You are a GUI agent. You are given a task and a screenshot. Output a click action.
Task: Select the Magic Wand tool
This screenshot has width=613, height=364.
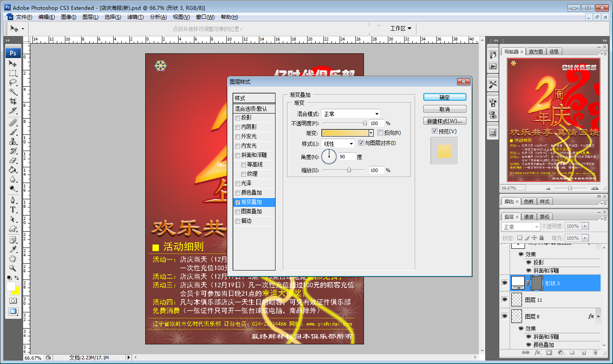click(13, 92)
